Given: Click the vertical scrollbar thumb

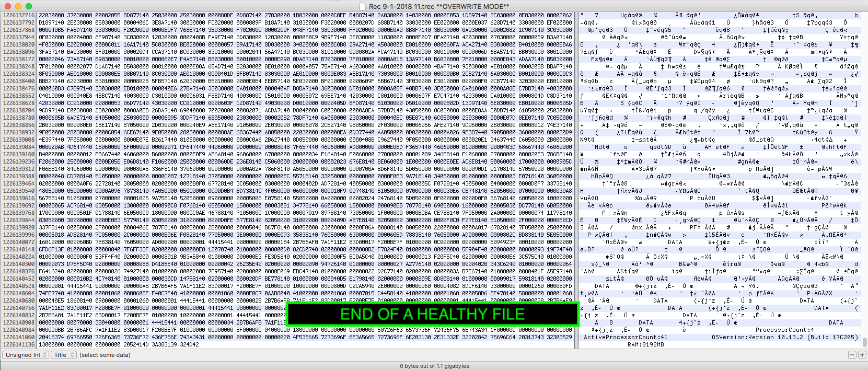Looking at the screenshot, I should tap(864, 342).
